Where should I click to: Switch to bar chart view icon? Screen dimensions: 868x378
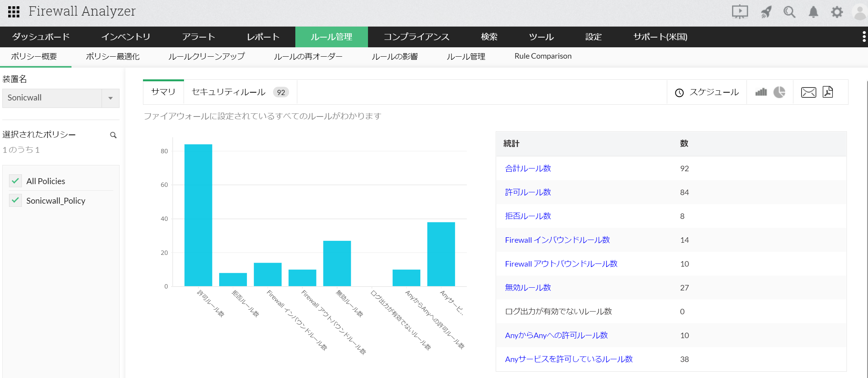(761, 92)
